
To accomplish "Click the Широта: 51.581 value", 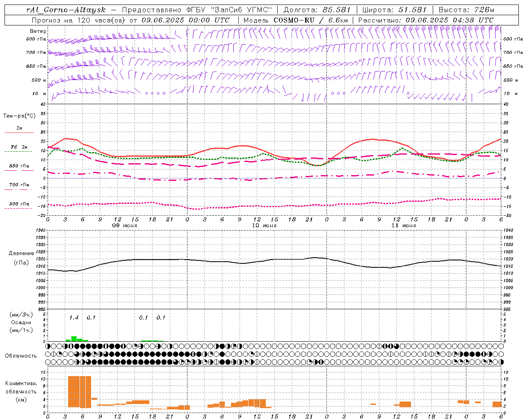I will tap(395, 10).
